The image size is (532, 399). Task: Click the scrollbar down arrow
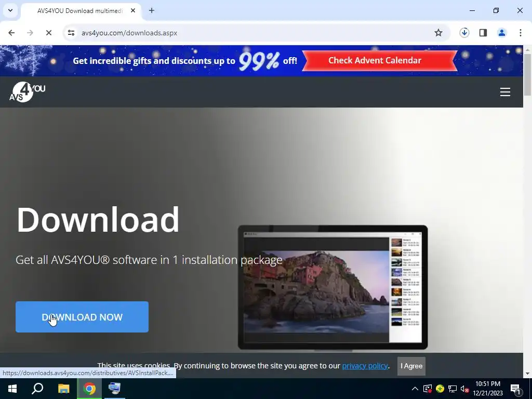[527, 374]
